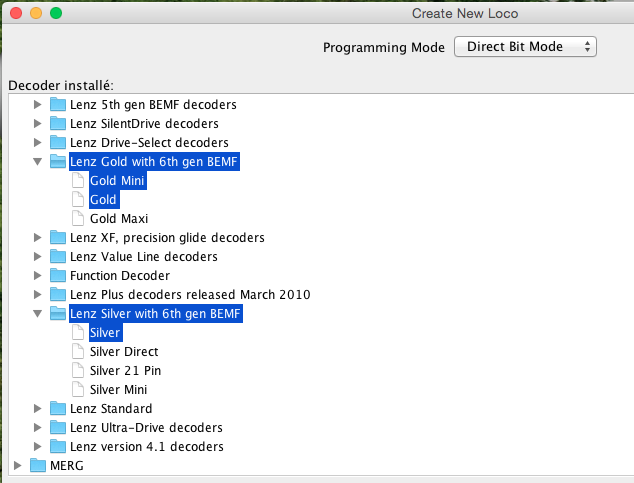Click document icon beside Gold Maxi
The image size is (634, 483).
78,218
